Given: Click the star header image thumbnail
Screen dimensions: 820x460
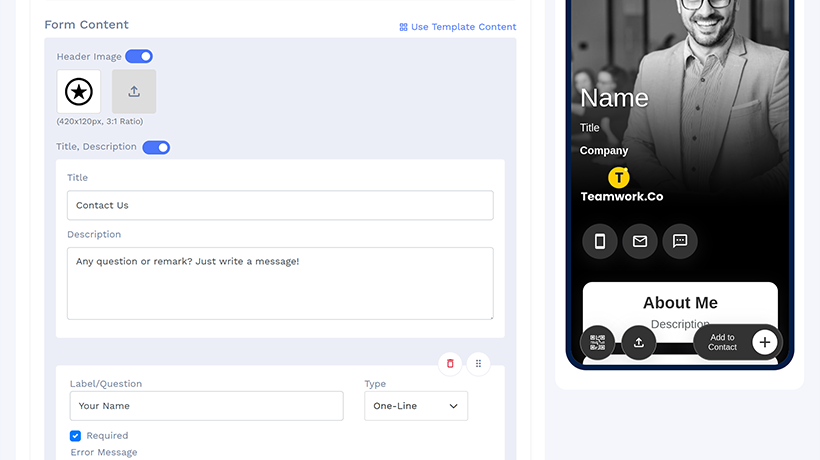Looking at the screenshot, I should pos(78,91).
